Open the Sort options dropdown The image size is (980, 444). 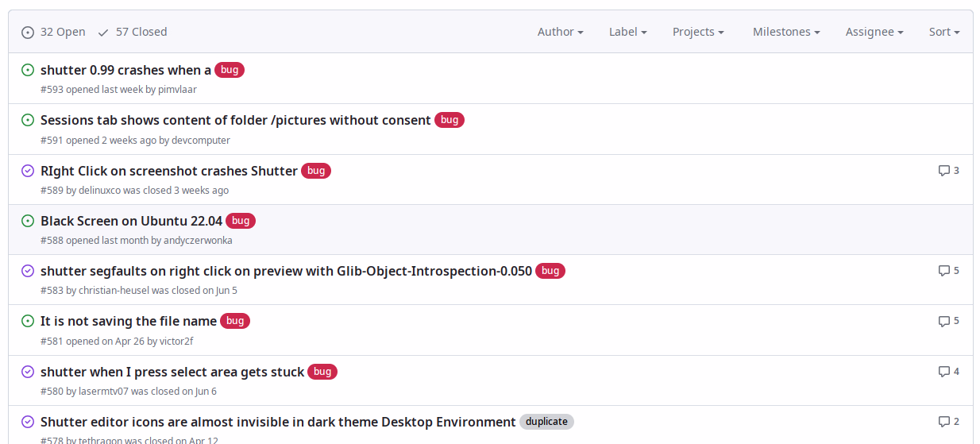pyautogui.click(x=944, y=32)
